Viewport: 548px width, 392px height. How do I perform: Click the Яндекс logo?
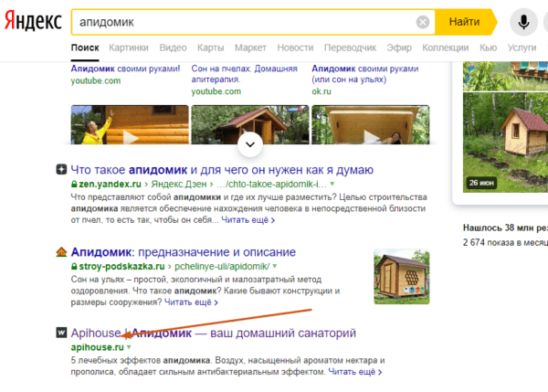[x=33, y=21]
